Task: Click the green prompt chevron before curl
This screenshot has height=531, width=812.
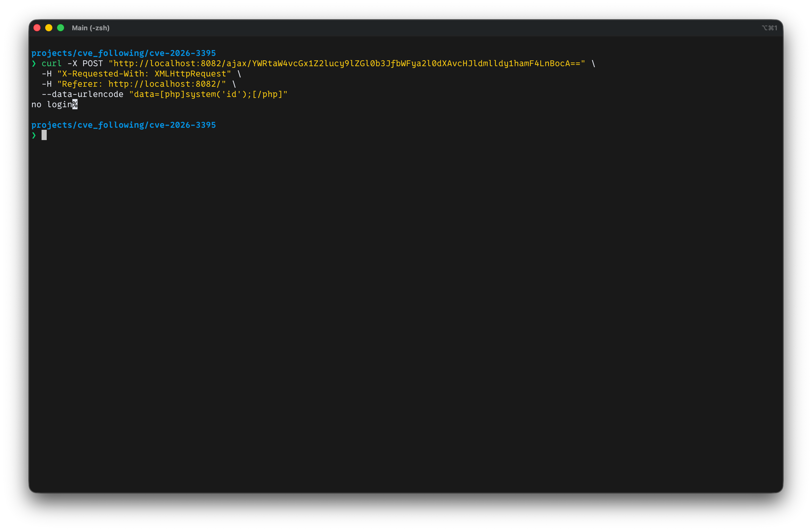Action: (x=34, y=64)
